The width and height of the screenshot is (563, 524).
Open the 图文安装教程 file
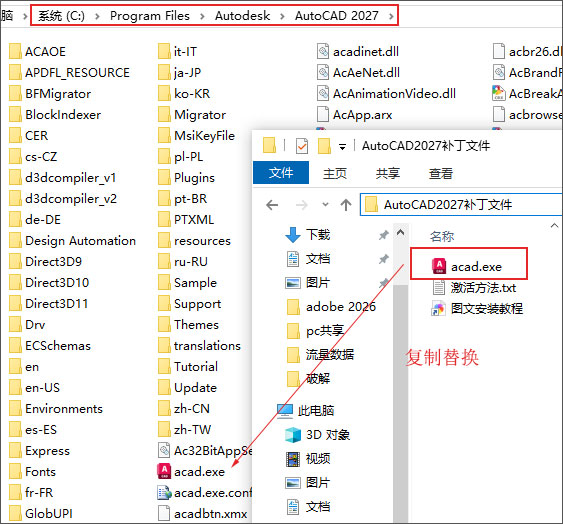click(x=477, y=309)
